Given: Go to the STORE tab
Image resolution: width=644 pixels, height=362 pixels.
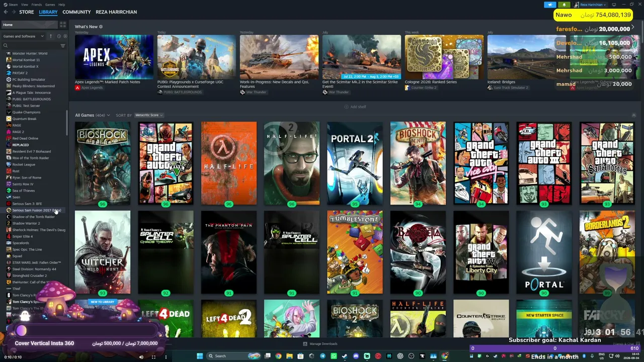Looking at the screenshot, I should 27,12.
